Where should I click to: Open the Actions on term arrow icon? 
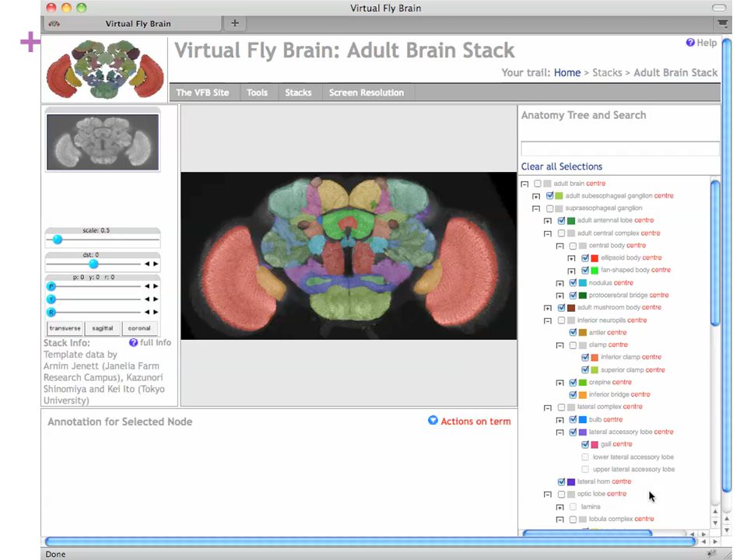pyautogui.click(x=433, y=421)
